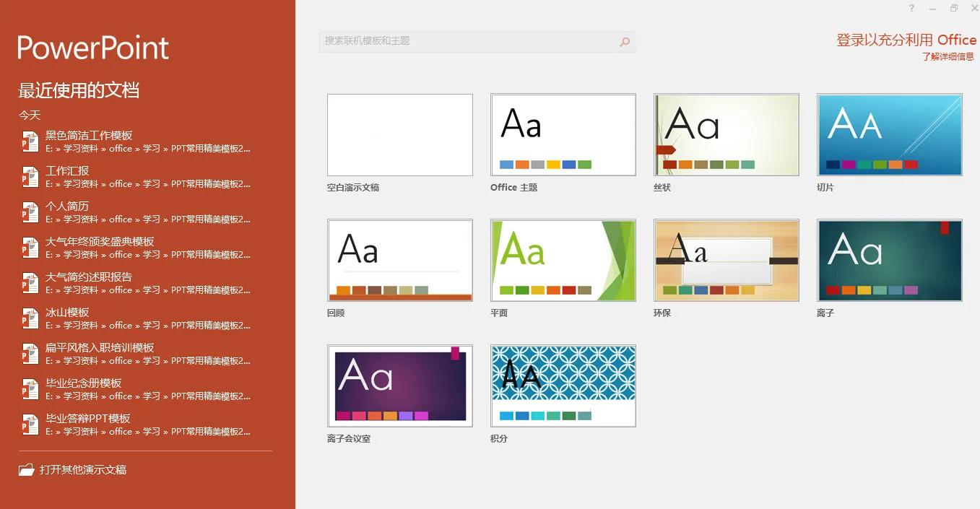This screenshot has width=980, height=509.
Task: Click PPT file icon beside 毕业纪念册模板
Action: 30,389
